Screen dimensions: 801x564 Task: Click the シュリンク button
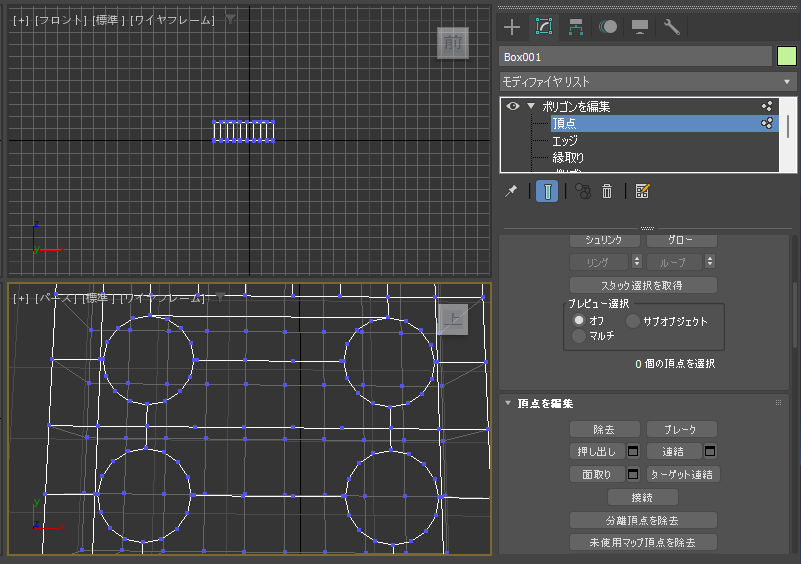[x=605, y=240]
